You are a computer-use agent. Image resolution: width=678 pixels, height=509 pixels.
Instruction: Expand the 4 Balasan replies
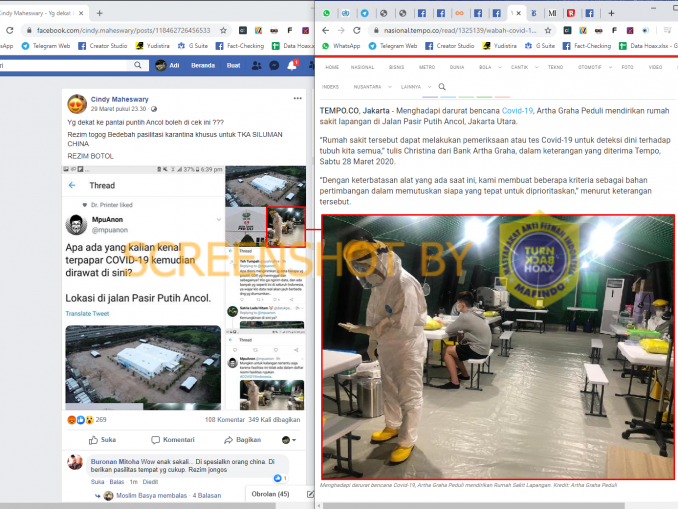pyautogui.click(x=207, y=496)
